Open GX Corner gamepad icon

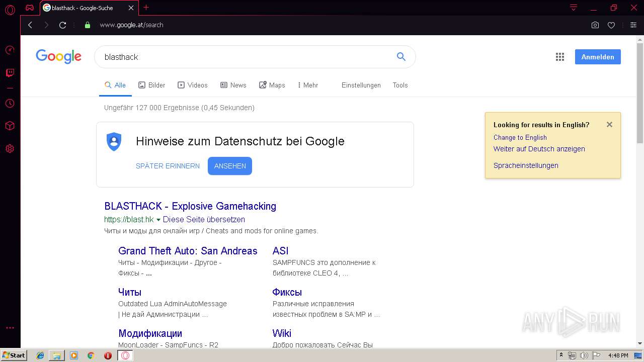click(x=30, y=8)
